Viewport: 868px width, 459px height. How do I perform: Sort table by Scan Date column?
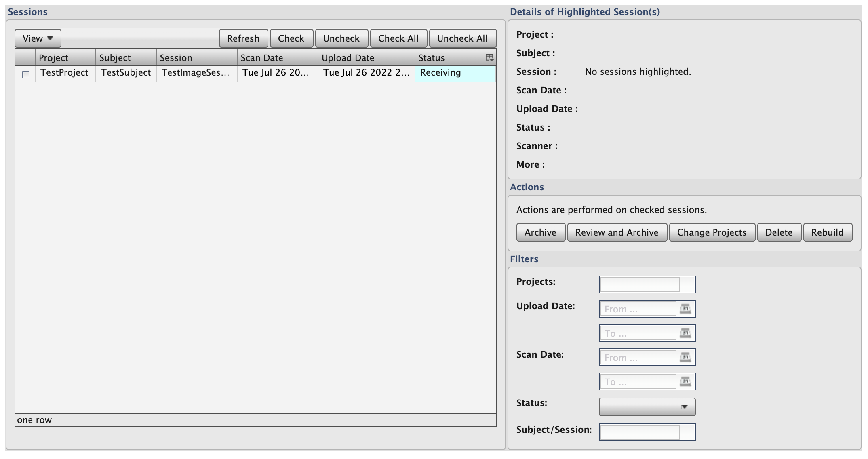click(277, 58)
